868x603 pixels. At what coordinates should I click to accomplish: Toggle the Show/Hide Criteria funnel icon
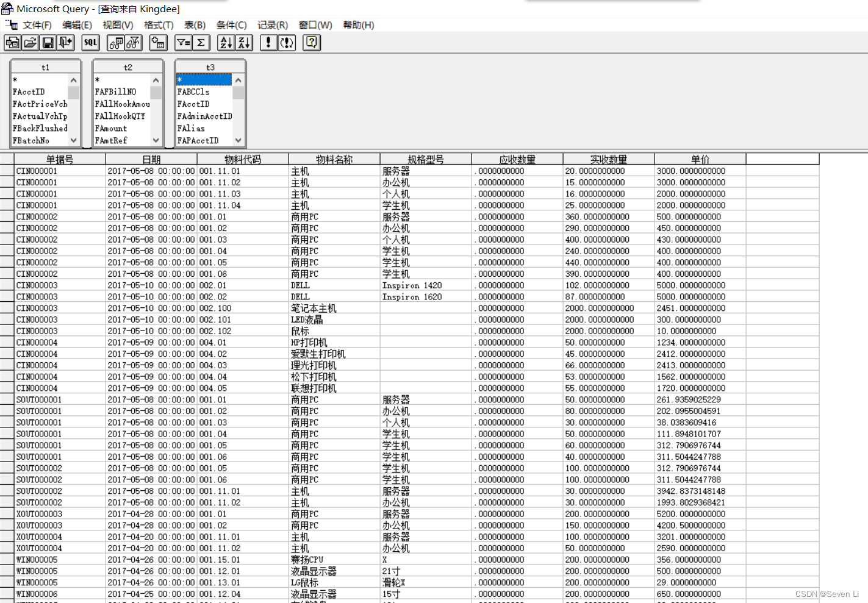134,43
